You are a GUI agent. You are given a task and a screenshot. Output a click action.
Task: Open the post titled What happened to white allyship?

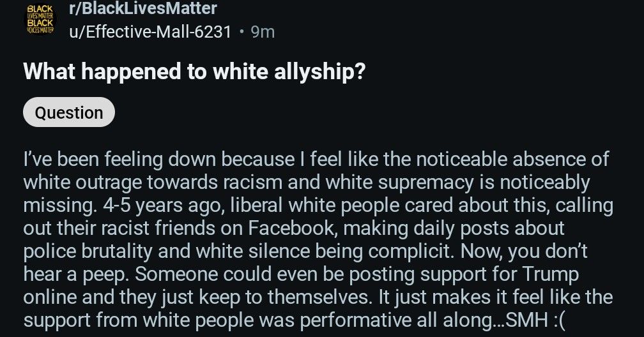pyautogui.click(x=194, y=72)
